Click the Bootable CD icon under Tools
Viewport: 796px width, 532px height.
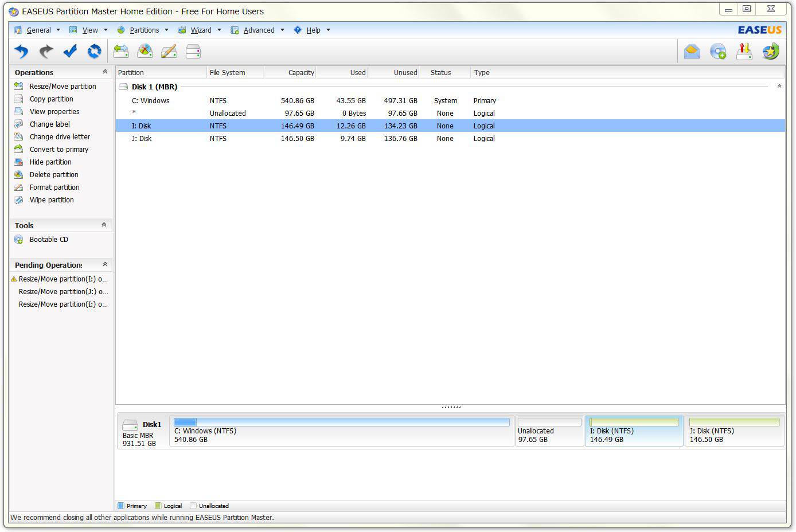pyautogui.click(x=18, y=240)
